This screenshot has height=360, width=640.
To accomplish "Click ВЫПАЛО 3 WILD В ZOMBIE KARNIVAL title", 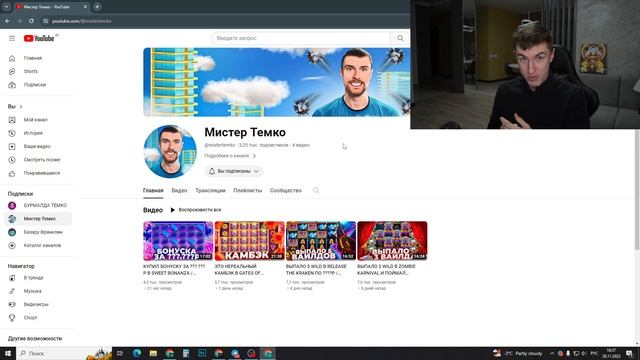I will click(x=387, y=269).
